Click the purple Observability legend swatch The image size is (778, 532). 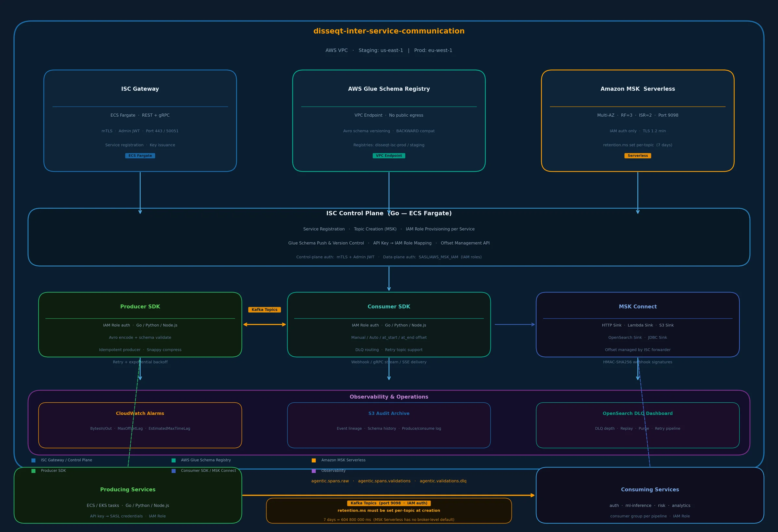pos(314,471)
